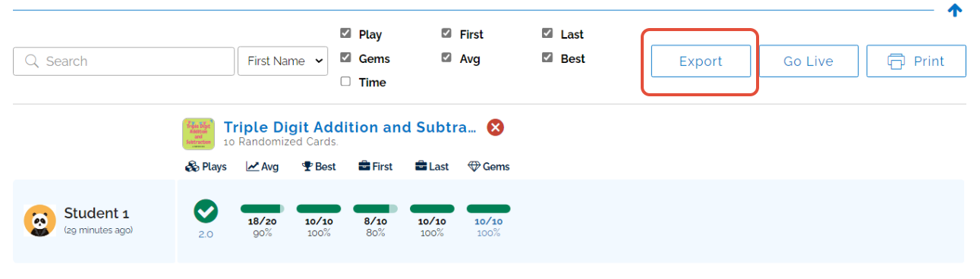Uncheck the Best checkbox
Screen dimensions: 980x279
pyautogui.click(x=547, y=58)
